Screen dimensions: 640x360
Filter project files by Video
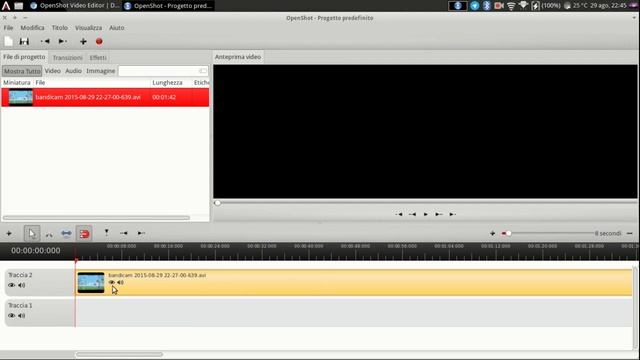pyautogui.click(x=53, y=71)
